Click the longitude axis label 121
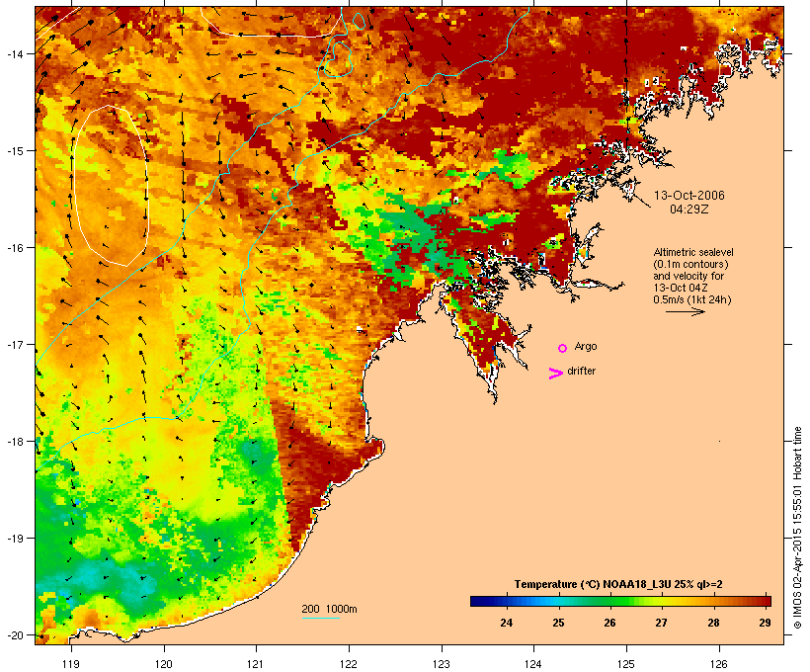This screenshot has height=672, width=810. click(x=256, y=664)
